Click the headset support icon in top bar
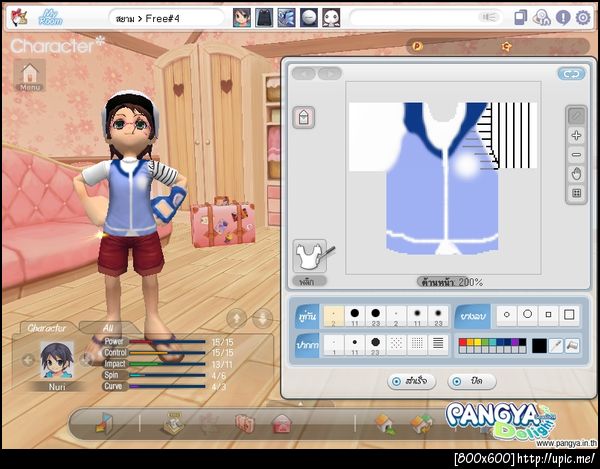 (542, 18)
